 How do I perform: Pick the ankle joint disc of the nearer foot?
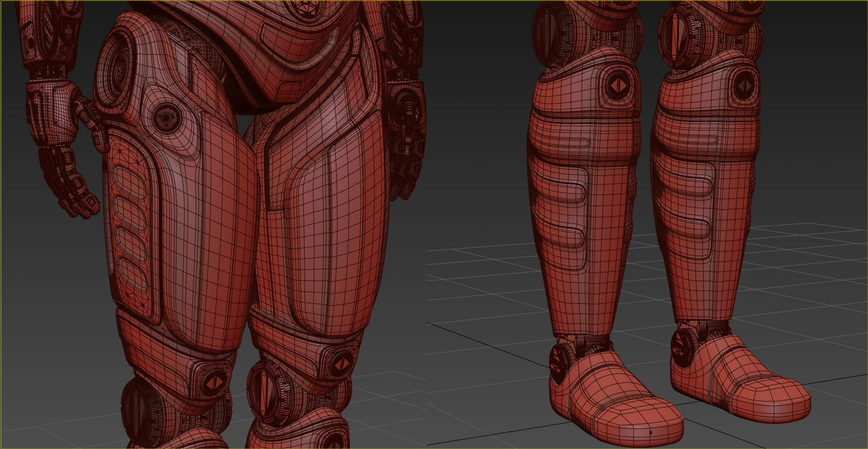coord(560,365)
